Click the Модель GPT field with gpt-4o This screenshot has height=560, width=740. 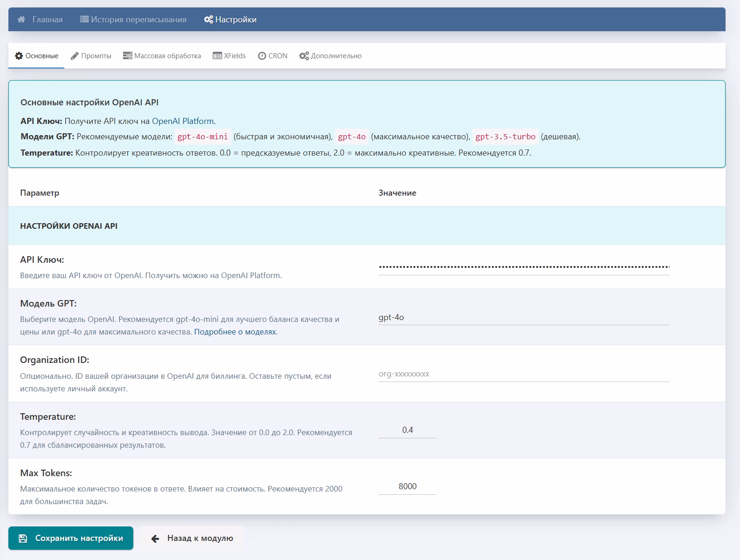point(523,317)
